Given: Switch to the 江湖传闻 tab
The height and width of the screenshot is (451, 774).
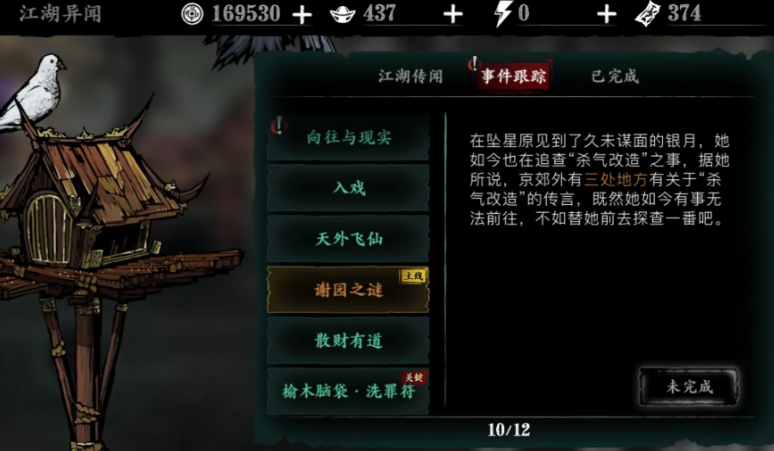Looking at the screenshot, I should tap(411, 76).
